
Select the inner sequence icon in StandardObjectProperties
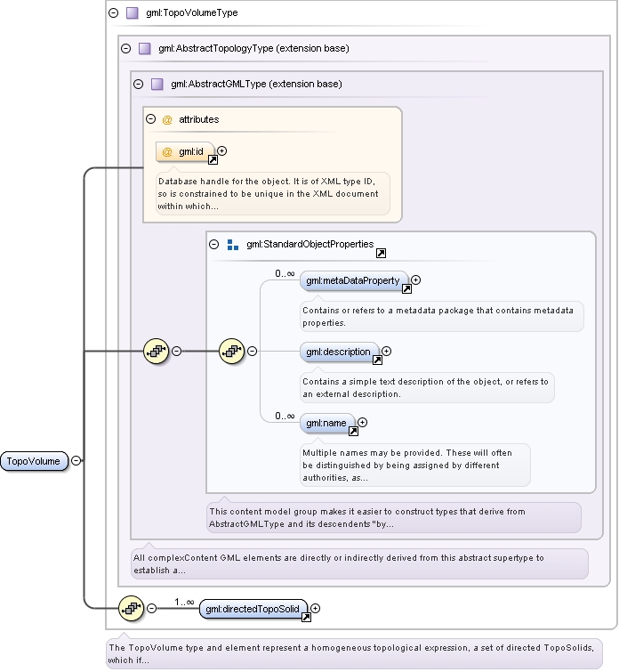pos(232,351)
